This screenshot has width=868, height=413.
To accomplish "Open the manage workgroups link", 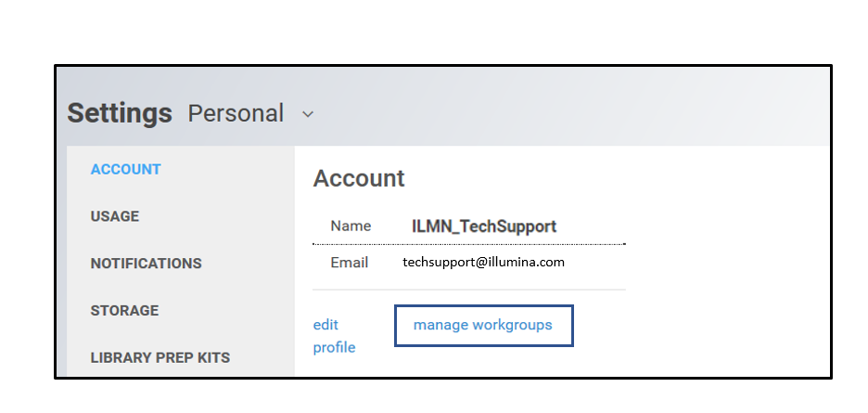I will 482,325.
